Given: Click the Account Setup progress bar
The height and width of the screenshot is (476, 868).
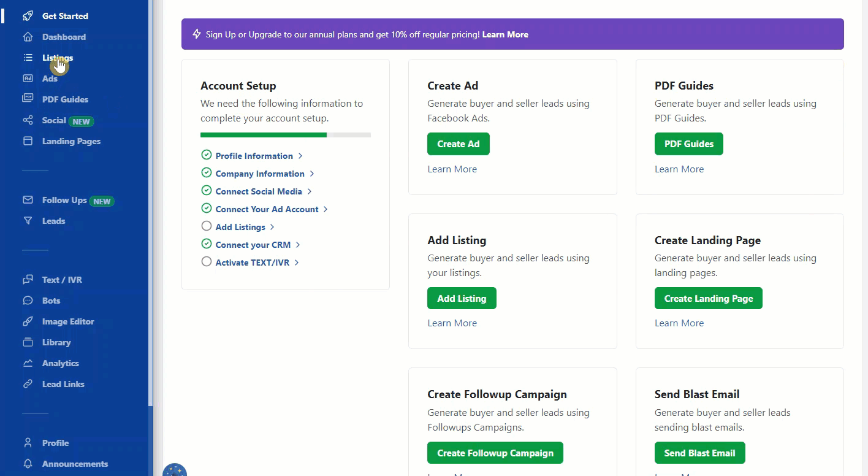Looking at the screenshot, I should pyautogui.click(x=285, y=135).
